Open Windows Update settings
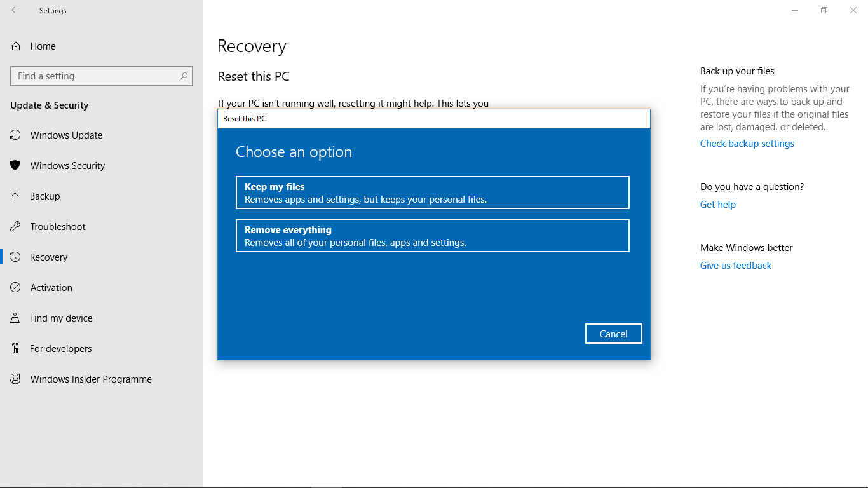868x488 pixels. 102,135
